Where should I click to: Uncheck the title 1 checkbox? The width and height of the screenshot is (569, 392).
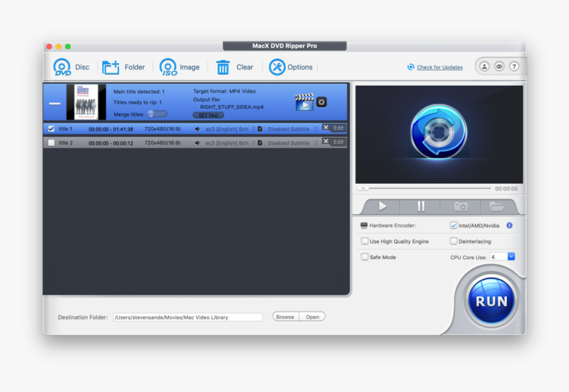click(51, 129)
